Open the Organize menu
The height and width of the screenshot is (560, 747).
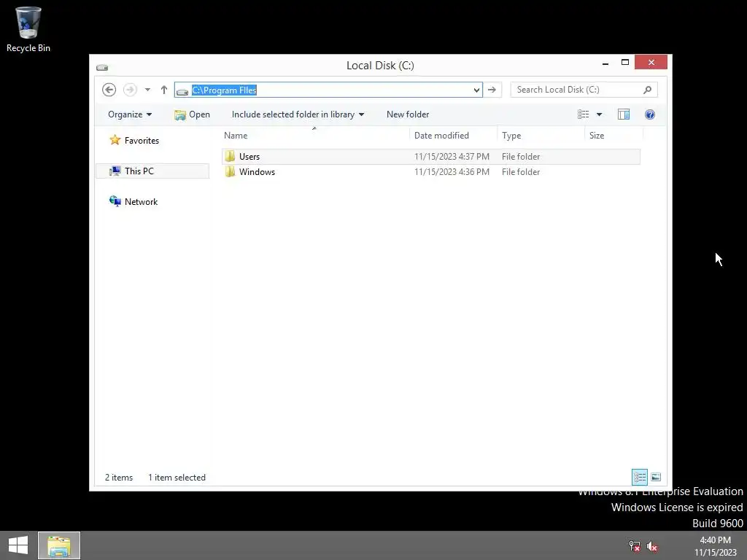pyautogui.click(x=130, y=114)
